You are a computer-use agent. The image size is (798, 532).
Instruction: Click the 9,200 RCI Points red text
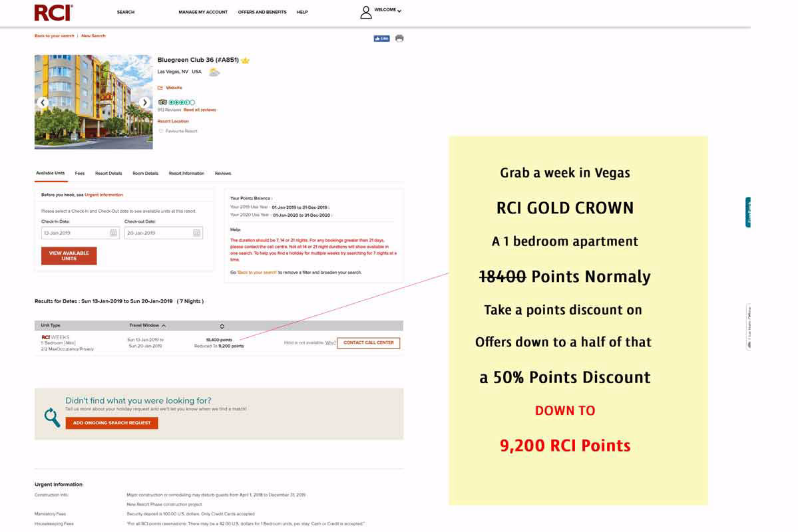coord(565,446)
